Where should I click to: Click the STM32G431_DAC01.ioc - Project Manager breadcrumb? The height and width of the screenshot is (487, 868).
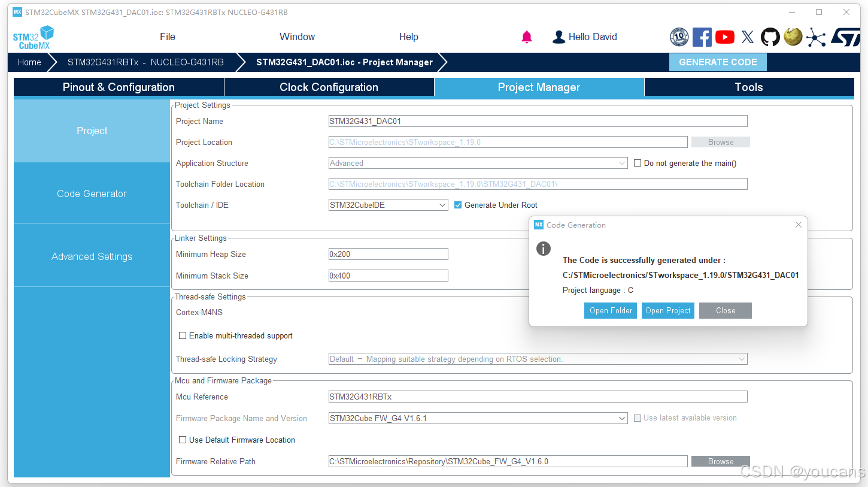tap(344, 62)
